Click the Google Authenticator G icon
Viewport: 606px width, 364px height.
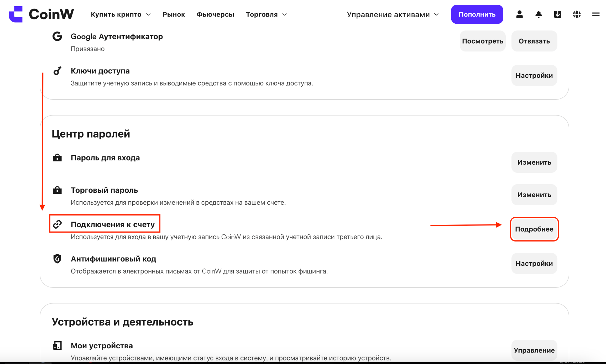click(x=57, y=36)
